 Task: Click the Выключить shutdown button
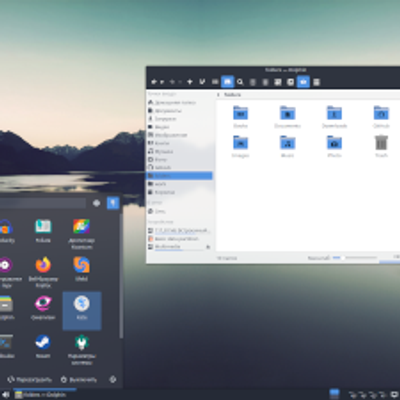click(x=79, y=379)
